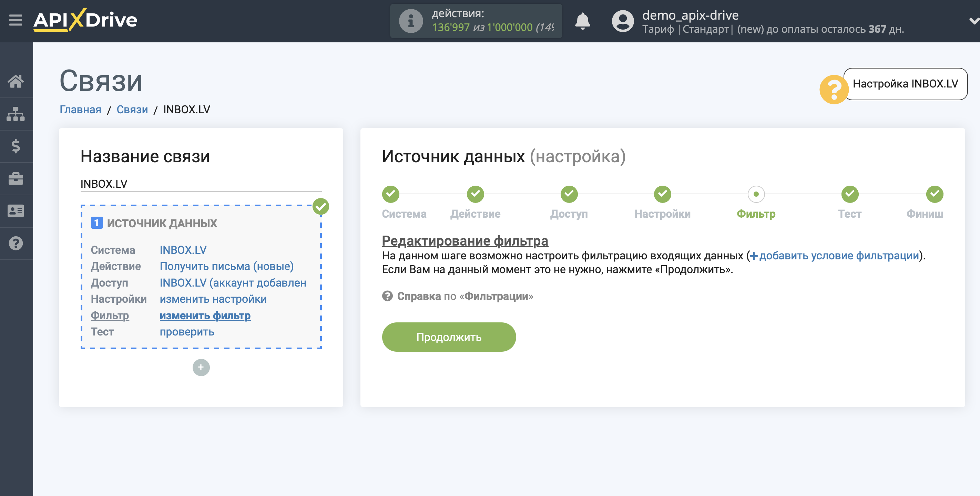Click the Фильтр label in source block
Screen dimensions: 980x496
coord(110,315)
